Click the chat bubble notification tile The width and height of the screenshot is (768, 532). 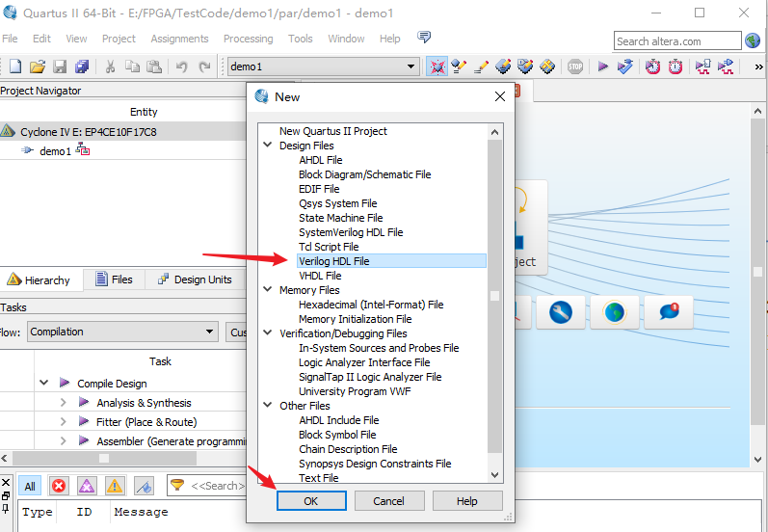click(669, 312)
